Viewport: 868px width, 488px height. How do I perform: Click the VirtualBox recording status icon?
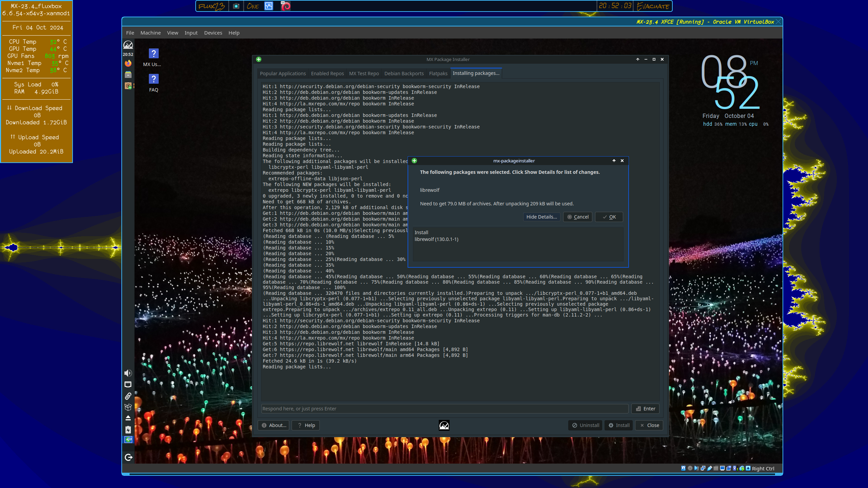point(729,468)
